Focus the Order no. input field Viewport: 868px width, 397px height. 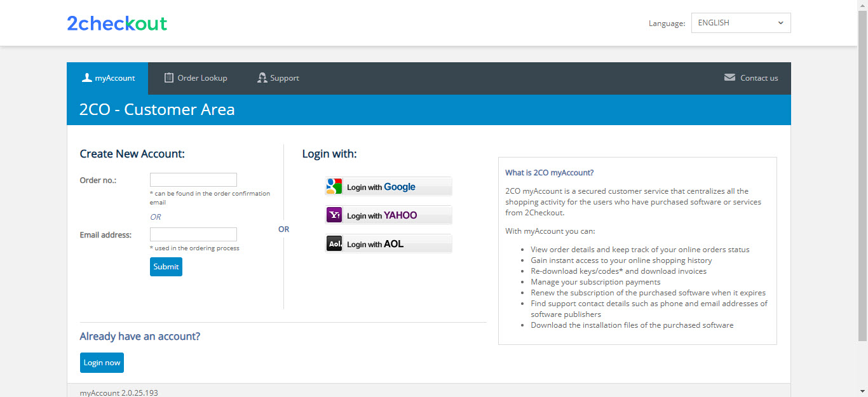pyautogui.click(x=193, y=180)
